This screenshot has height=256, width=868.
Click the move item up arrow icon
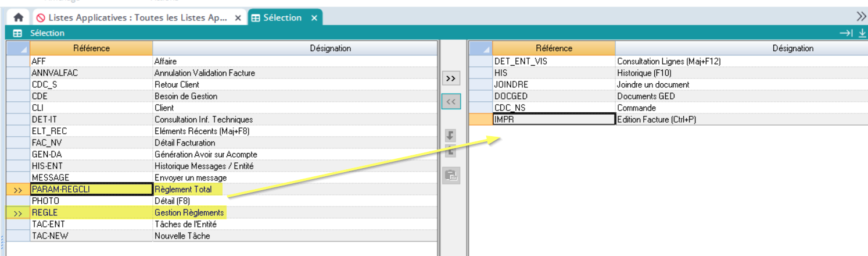tap(450, 151)
